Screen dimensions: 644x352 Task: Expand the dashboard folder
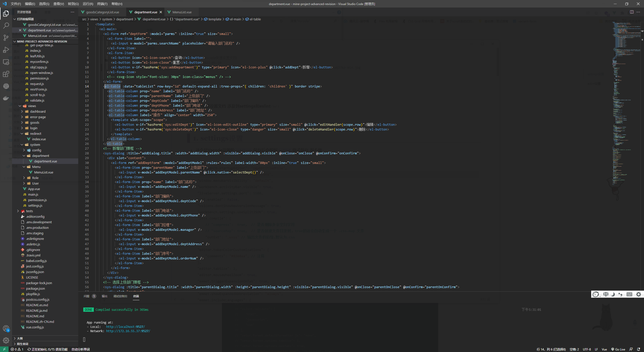click(22, 111)
